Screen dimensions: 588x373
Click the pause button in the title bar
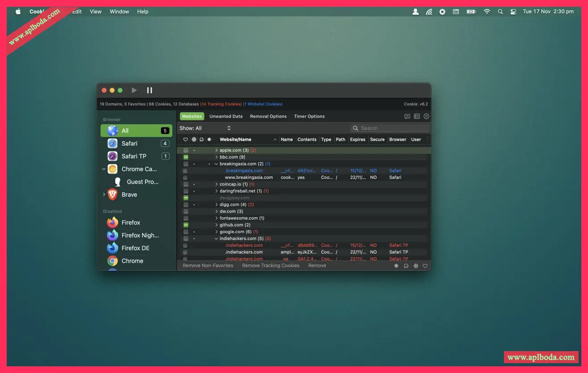coord(149,90)
